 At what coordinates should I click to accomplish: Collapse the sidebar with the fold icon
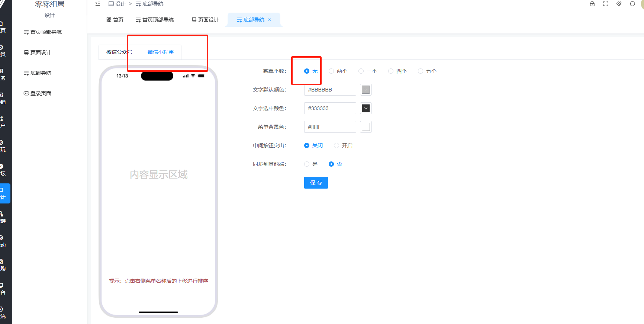click(98, 4)
